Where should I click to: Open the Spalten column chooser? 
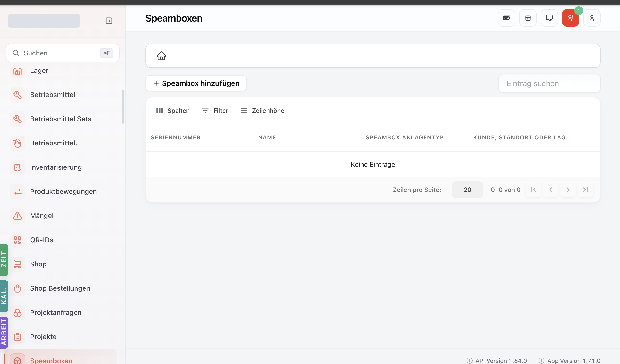[x=173, y=111]
